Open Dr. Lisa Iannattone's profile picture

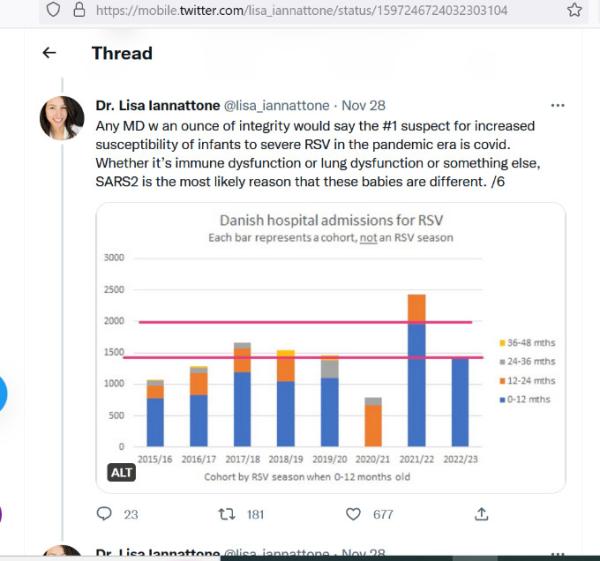(x=62, y=118)
